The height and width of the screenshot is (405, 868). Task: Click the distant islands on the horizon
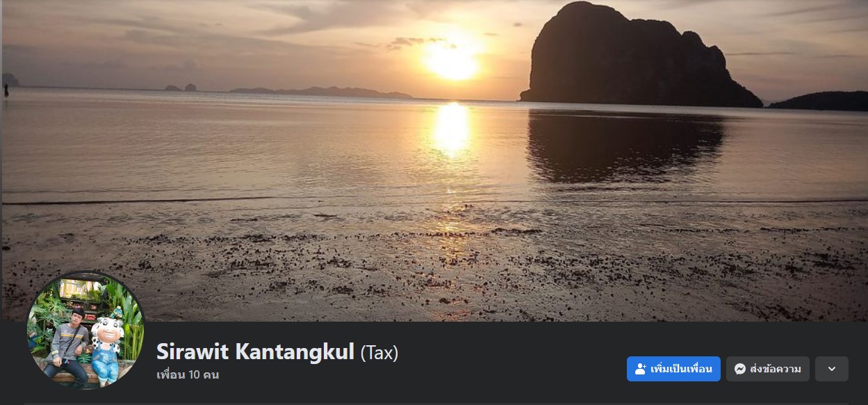click(x=320, y=92)
